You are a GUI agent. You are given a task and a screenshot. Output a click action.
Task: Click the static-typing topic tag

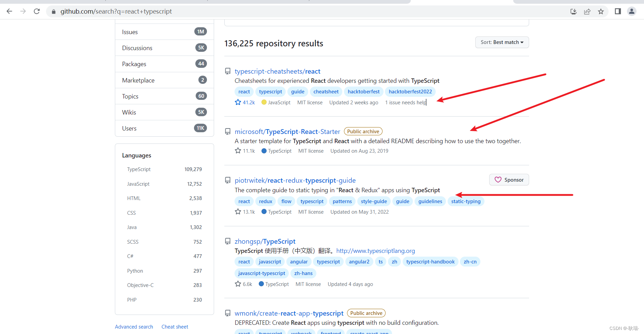pyautogui.click(x=466, y=201)
